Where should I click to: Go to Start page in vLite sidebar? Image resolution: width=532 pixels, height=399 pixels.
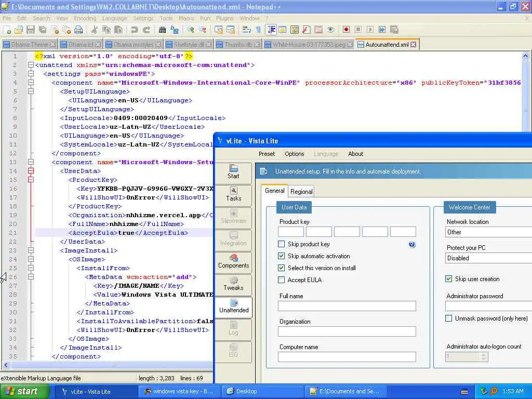click(233, 172)
